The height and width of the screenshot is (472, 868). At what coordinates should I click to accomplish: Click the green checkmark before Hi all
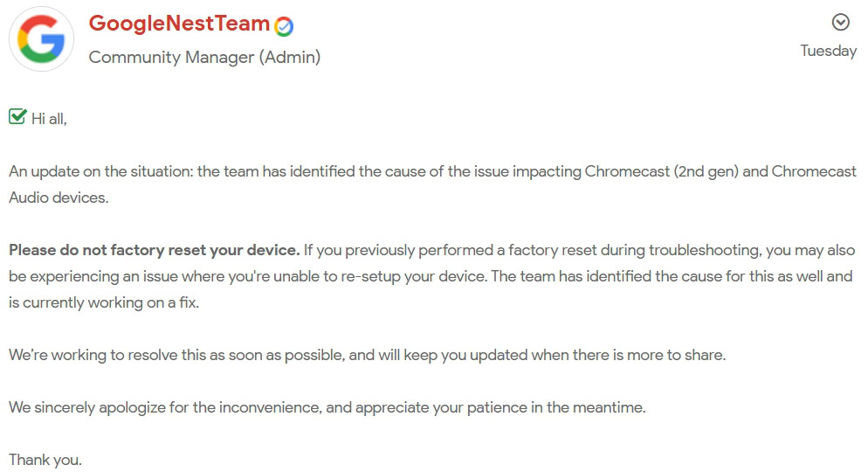click(x=17, y=116)
